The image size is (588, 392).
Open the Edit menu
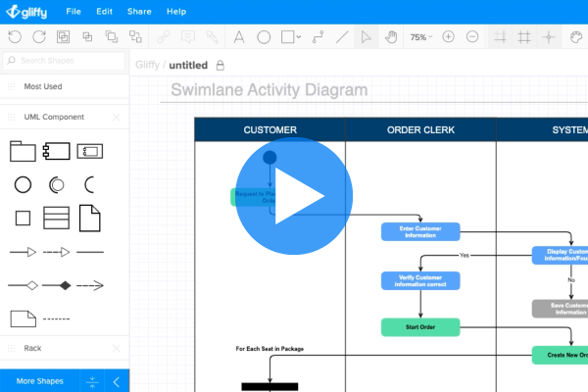(x=104, y=12)
